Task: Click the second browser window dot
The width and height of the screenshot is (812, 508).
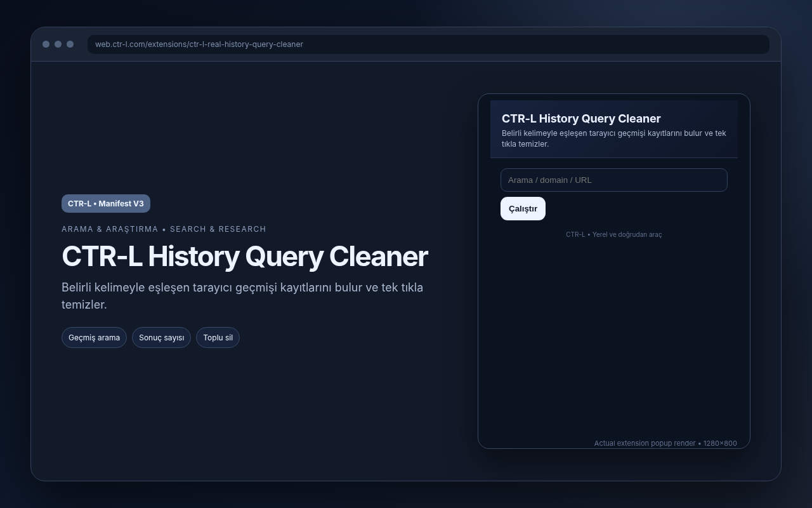Action: 58,44
